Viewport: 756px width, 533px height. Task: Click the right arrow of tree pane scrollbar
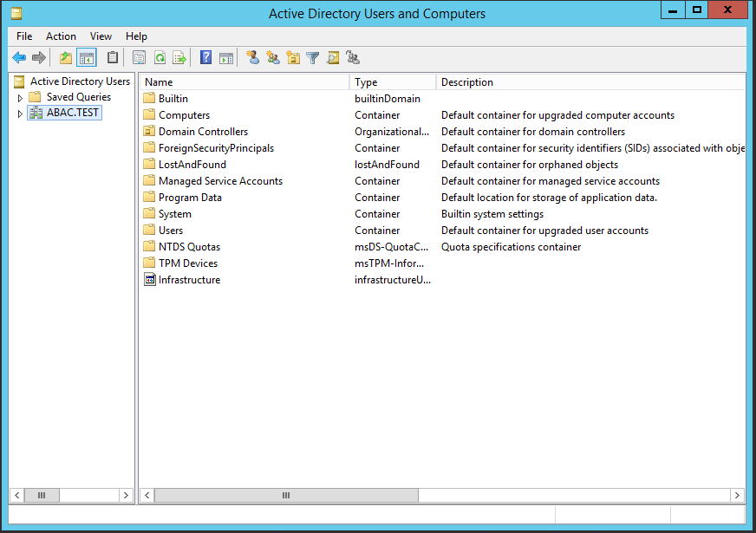pos(126,495)
